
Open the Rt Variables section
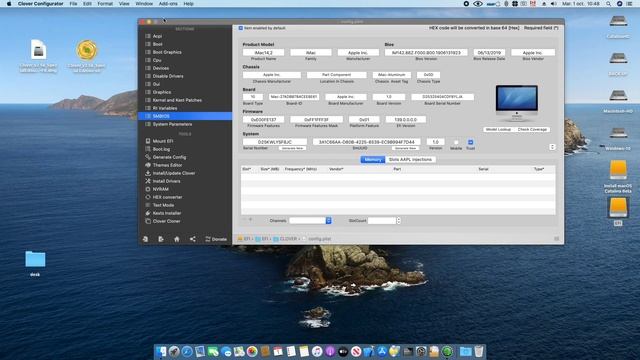coord(164,108)
